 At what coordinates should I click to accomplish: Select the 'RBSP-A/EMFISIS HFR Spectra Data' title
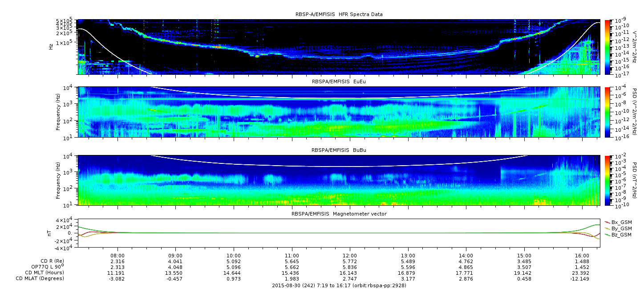(339, 14)
